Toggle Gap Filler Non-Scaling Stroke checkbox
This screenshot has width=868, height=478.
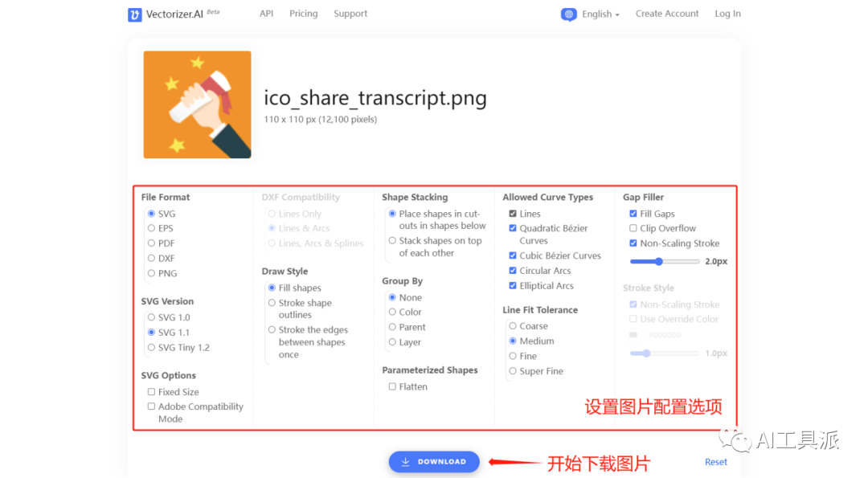point(633,243)
